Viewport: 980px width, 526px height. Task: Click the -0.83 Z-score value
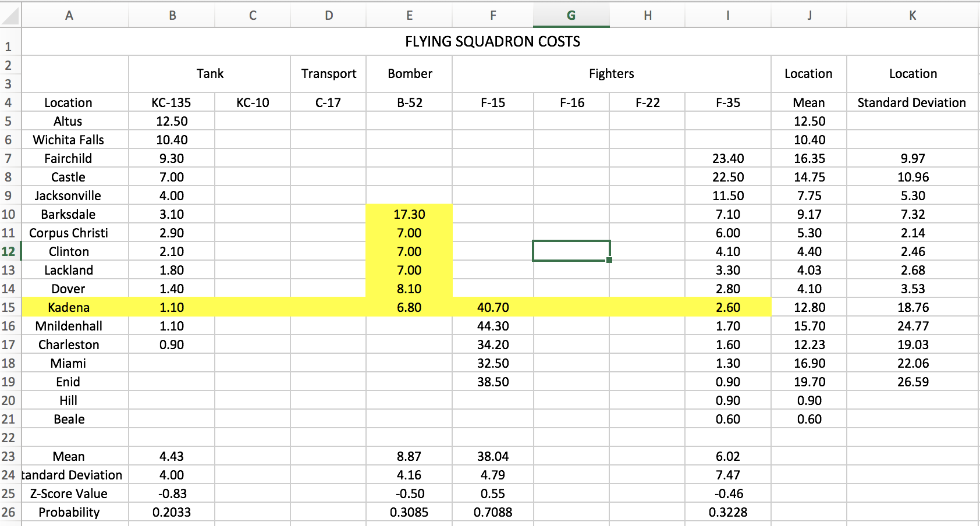172,493
